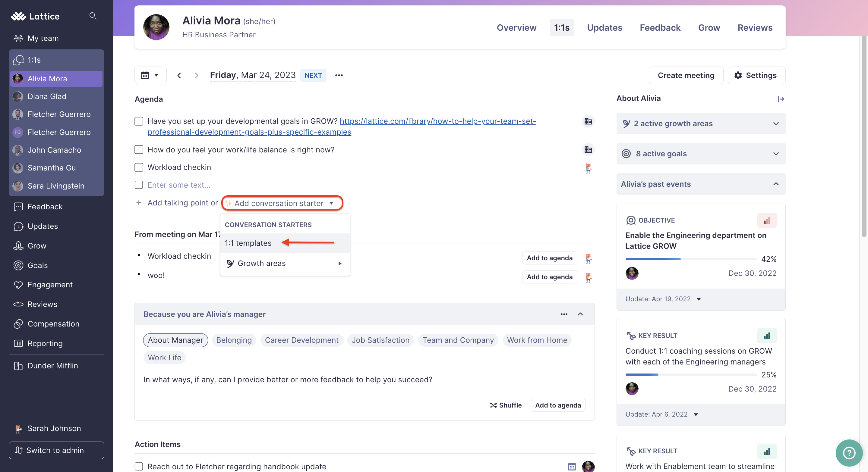
Task: Switch to the Updates tab in profile header
Action: [604, 28]
